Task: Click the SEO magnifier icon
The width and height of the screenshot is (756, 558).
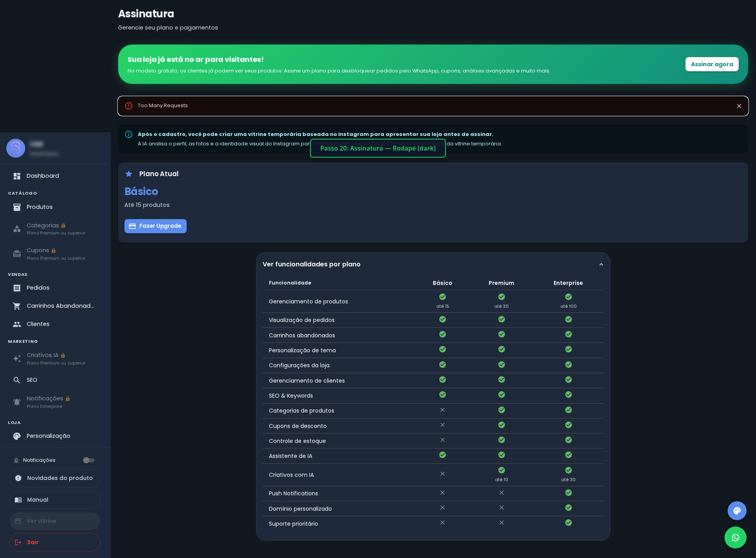Action: tap(17, 380)
